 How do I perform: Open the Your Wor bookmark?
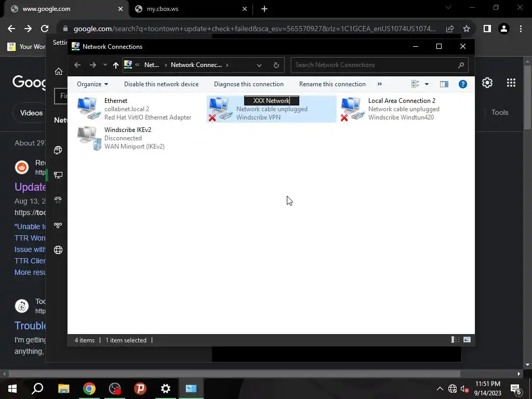(x=26, y=46)
